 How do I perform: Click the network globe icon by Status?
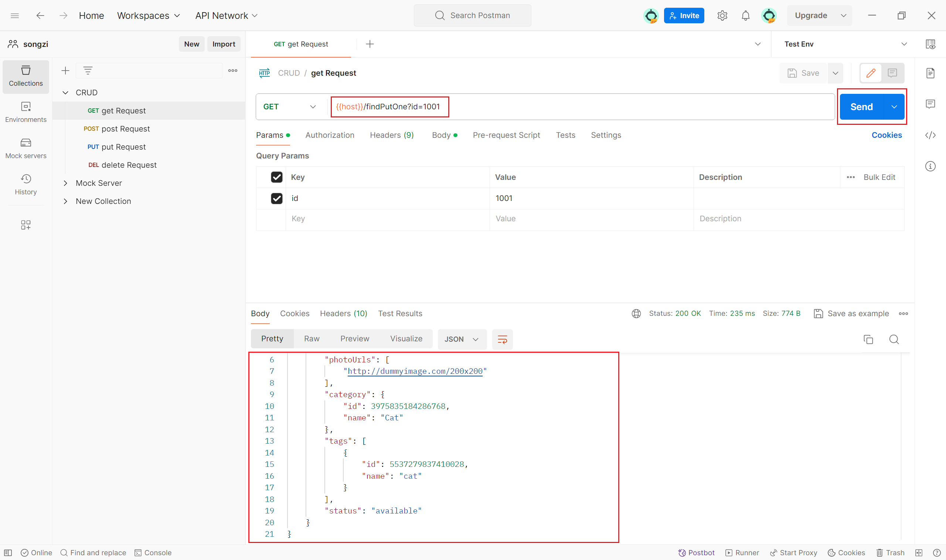point(636,314)
